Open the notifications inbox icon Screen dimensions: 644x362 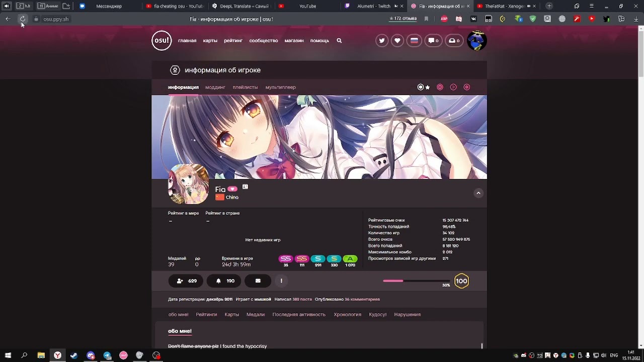(454, 41)
